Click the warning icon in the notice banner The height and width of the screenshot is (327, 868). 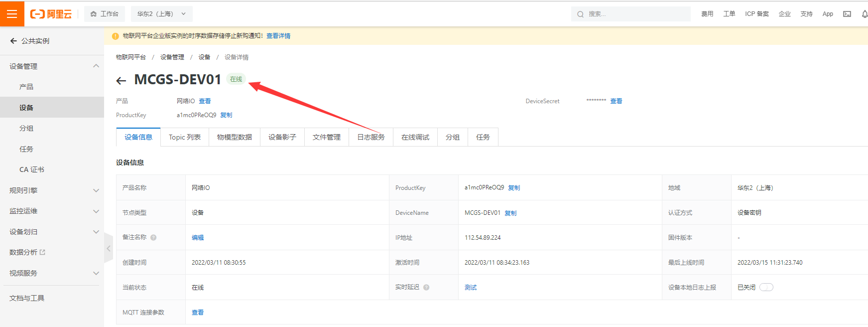click(x=116, y=36)
